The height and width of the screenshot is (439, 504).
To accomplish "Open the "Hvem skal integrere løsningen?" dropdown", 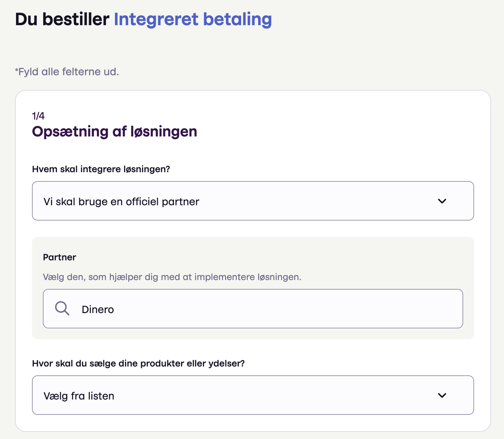I will (x=253, y=201).
